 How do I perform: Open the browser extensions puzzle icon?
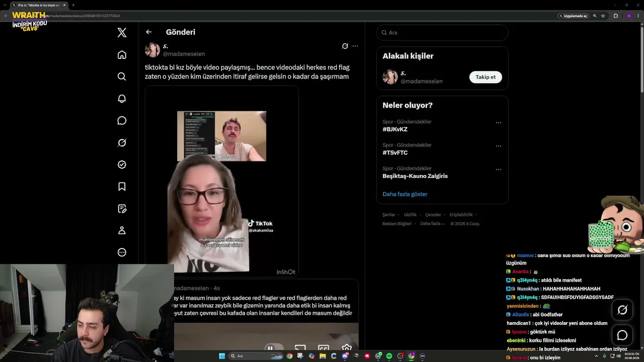coord(615,16)
